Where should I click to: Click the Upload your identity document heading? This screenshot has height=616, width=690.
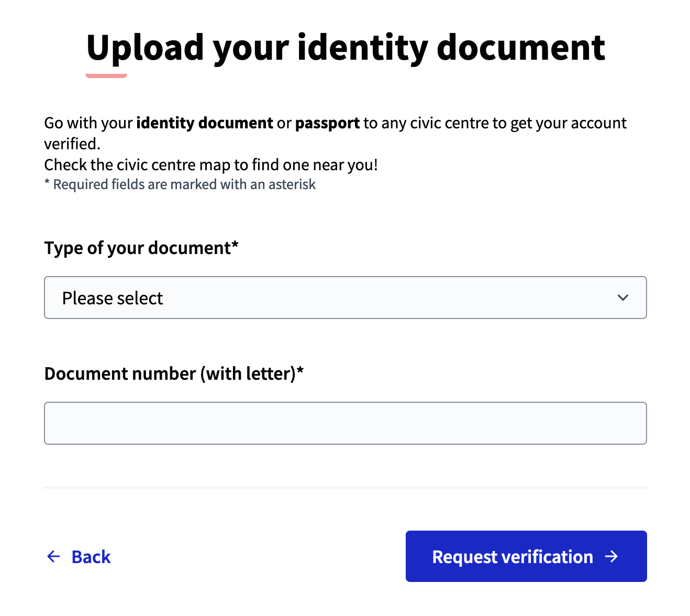(x=346, y=48)
